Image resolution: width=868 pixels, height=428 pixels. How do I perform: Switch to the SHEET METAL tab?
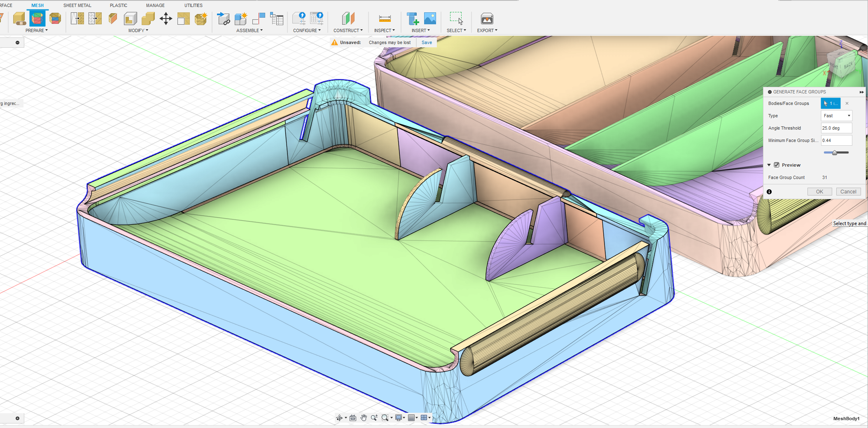(x=77, y=5)
